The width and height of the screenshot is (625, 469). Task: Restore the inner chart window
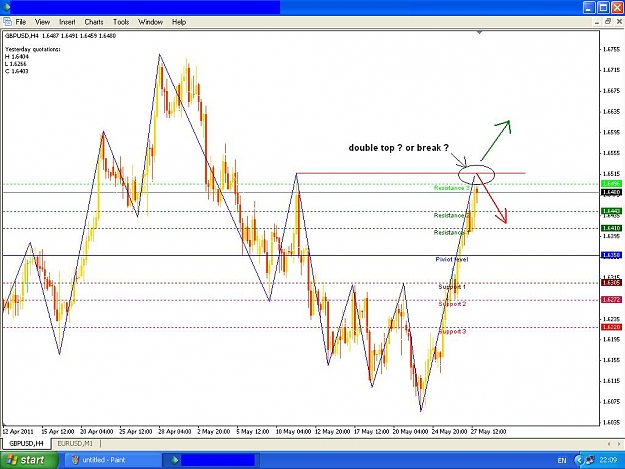(x=608, y=22)
